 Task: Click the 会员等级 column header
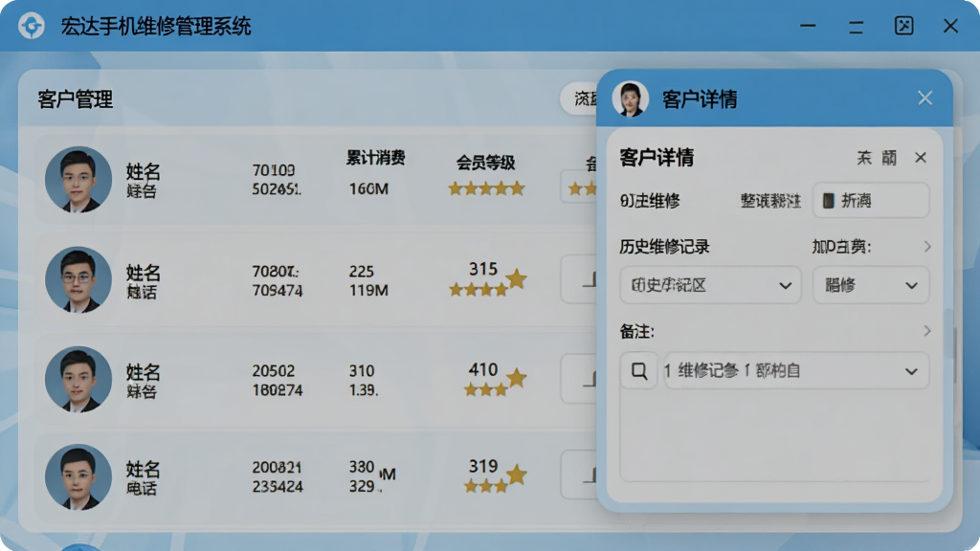[x=485, y=163]
